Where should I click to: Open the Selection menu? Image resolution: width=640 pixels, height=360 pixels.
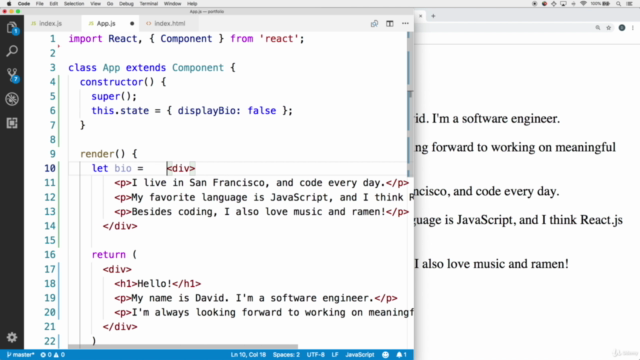[74, 4]
